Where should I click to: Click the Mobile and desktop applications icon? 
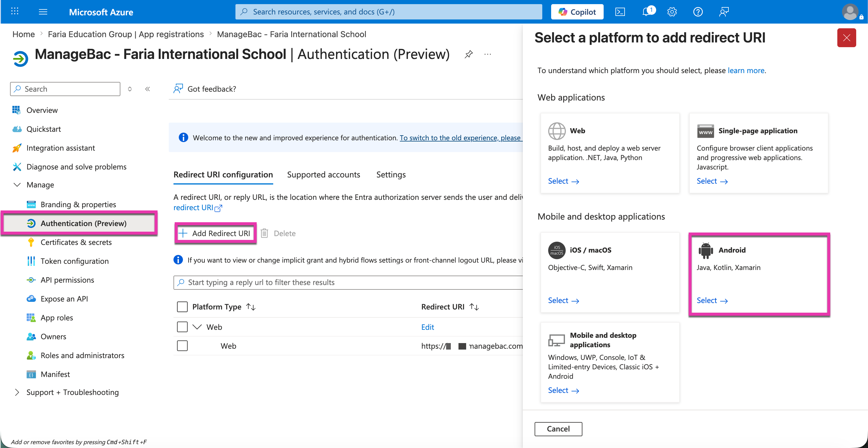point(557,340)
